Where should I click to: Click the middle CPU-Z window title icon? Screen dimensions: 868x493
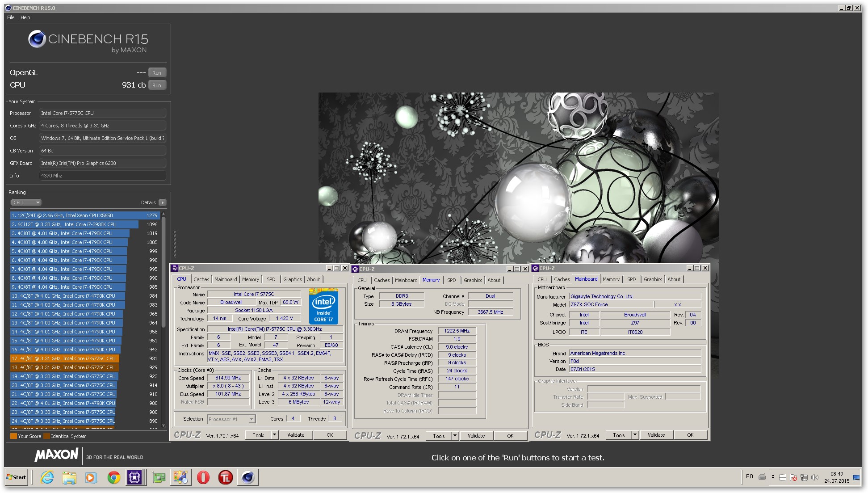355,269
